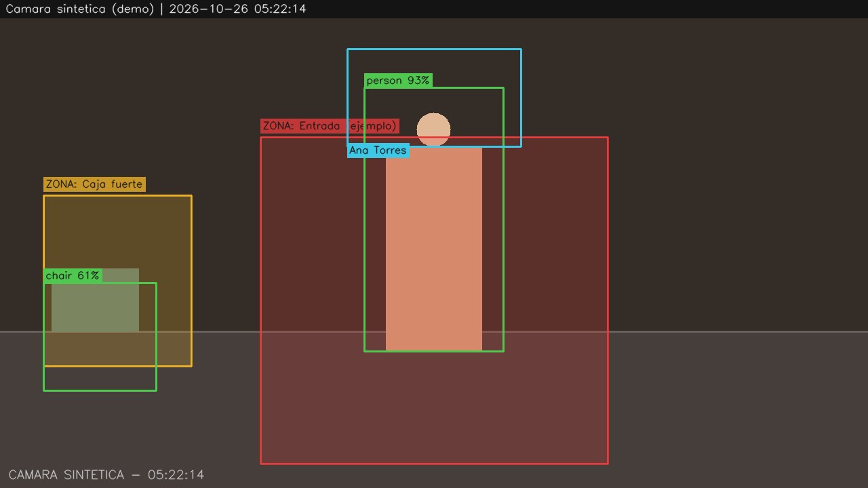The width and height of the screenshot is (868, 488).
Task: Select the "chair 61%" detection label
Action: 73,276
